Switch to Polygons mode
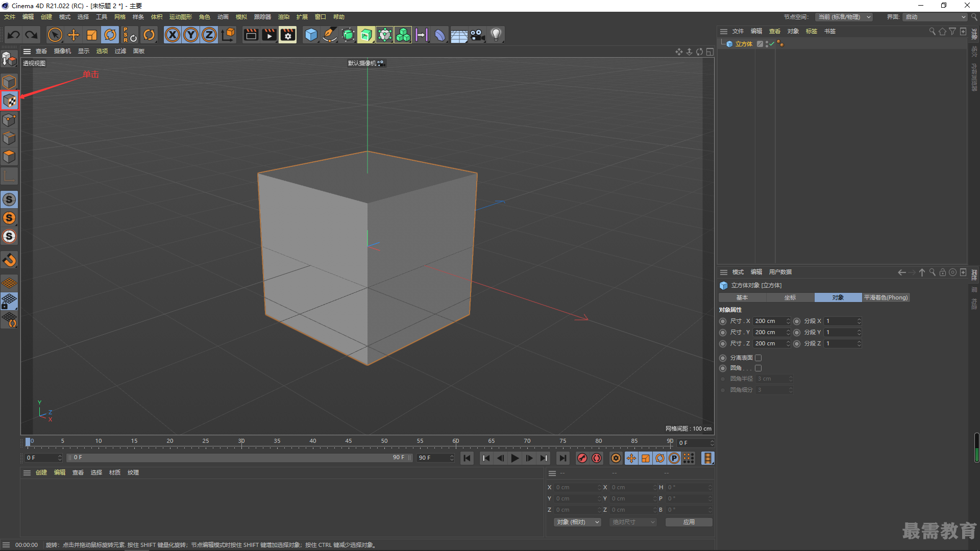This screenshot has height=551, width=980. point(9,157)
